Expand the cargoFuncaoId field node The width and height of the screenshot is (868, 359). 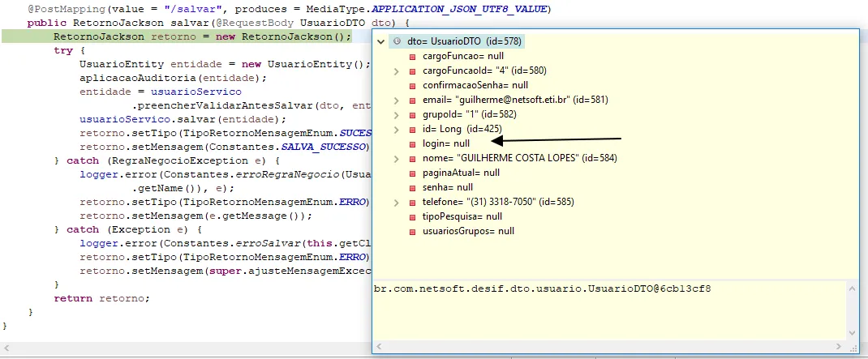[x=396, y=71]
